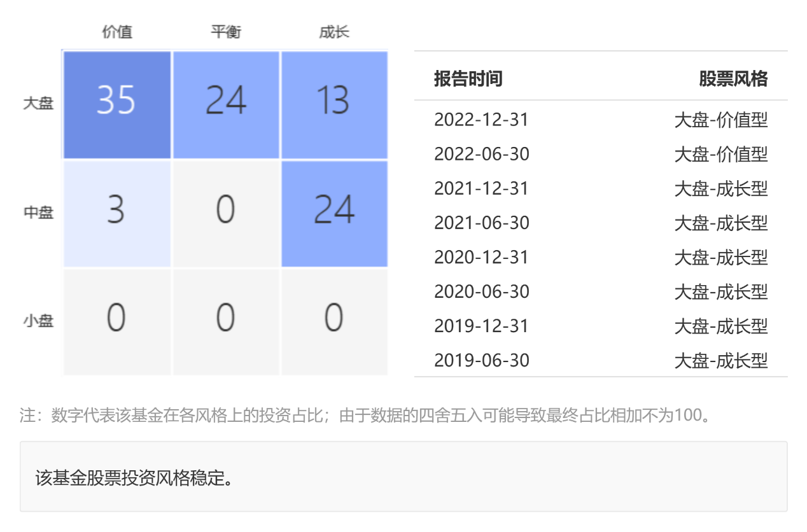Select the 2019-12-31 report date
This screenshot has height=532, width=807.
481,326
